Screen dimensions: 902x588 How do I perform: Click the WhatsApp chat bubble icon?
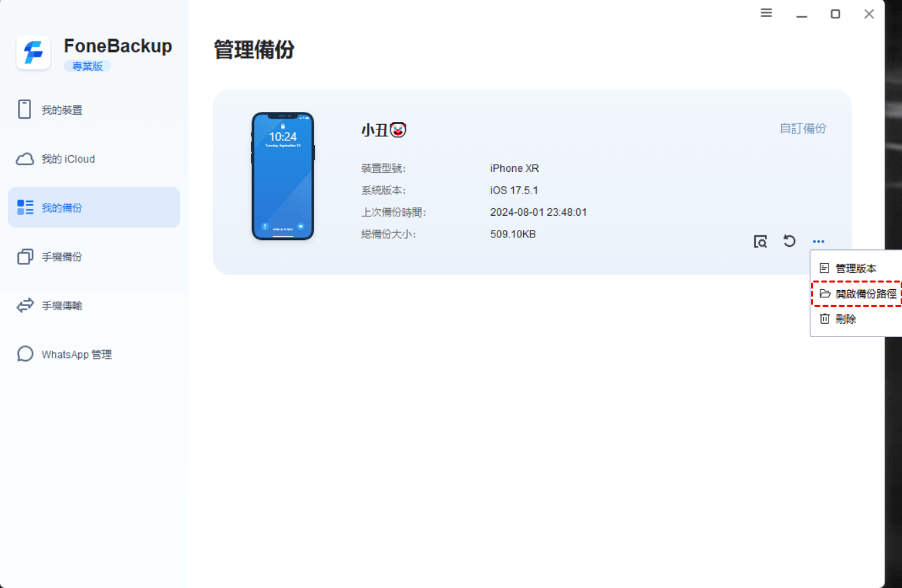pyautogui.click(x=25, y=354)
